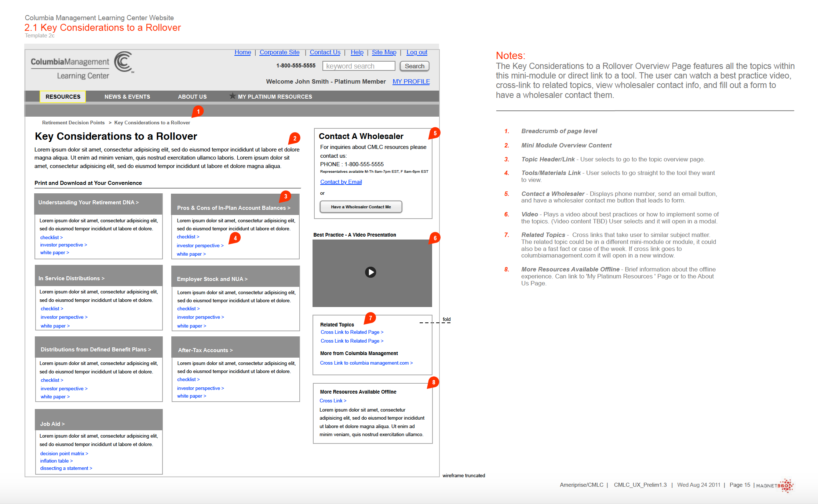Open the MY PROFILE link
Viewport: 818px width, 504px height.
411,81
